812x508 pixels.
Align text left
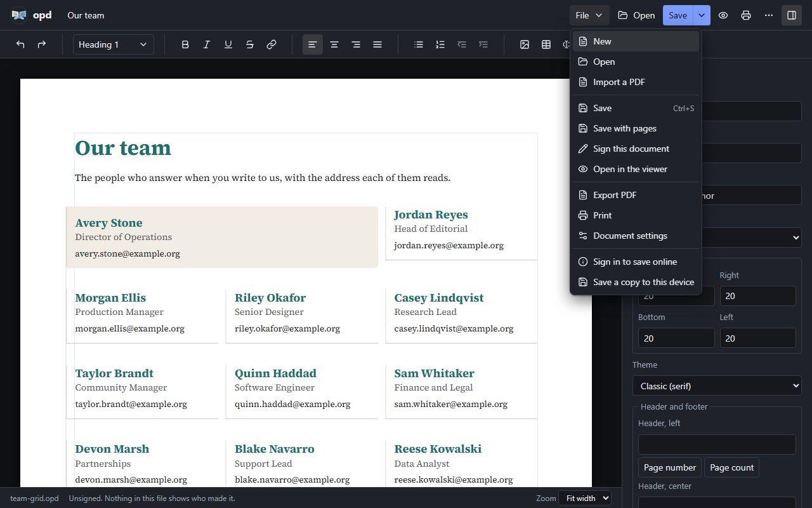click(x=313, y=44)
